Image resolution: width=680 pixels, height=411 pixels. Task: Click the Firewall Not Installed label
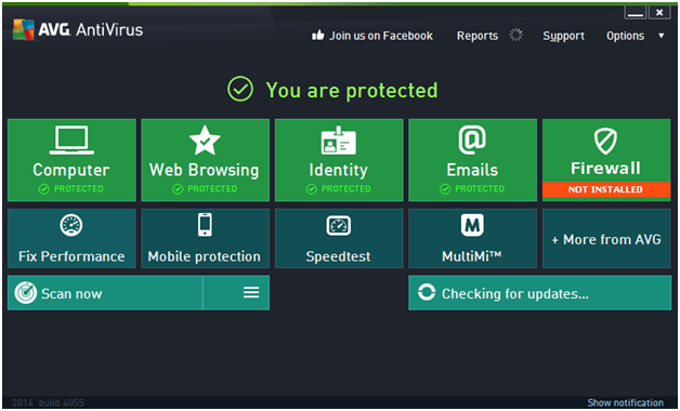click(606, 189)
